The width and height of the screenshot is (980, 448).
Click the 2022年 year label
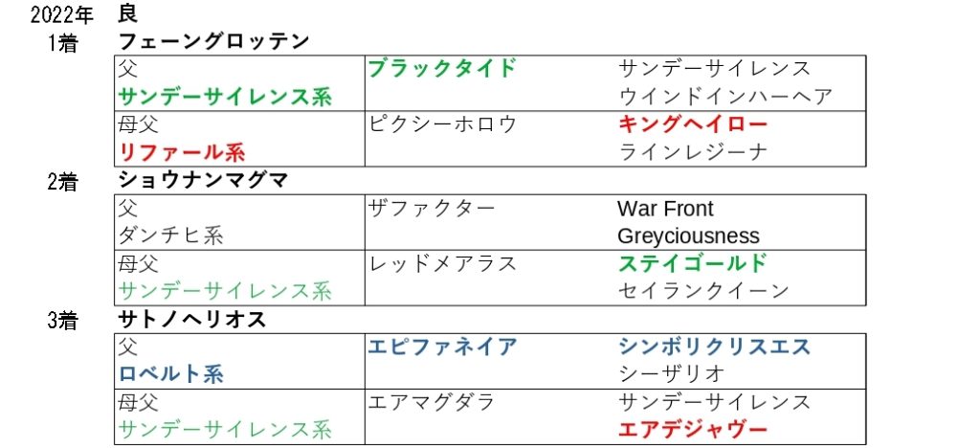60,14
